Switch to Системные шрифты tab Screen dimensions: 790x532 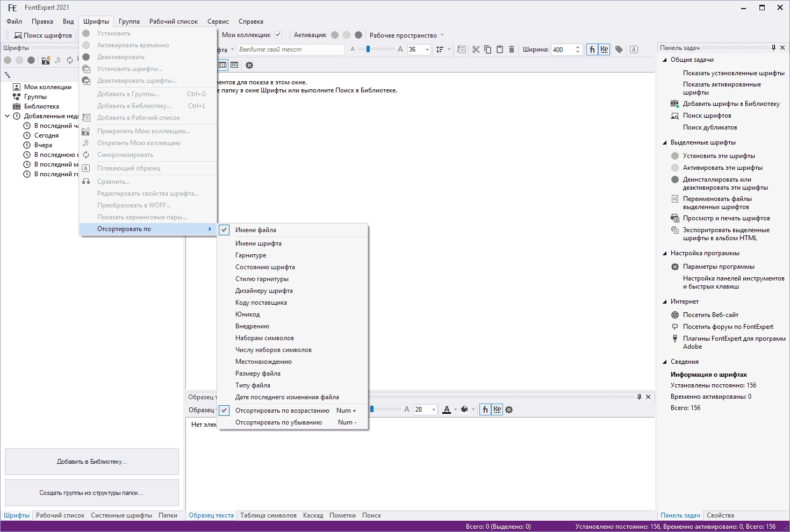(x=121, y=515)
